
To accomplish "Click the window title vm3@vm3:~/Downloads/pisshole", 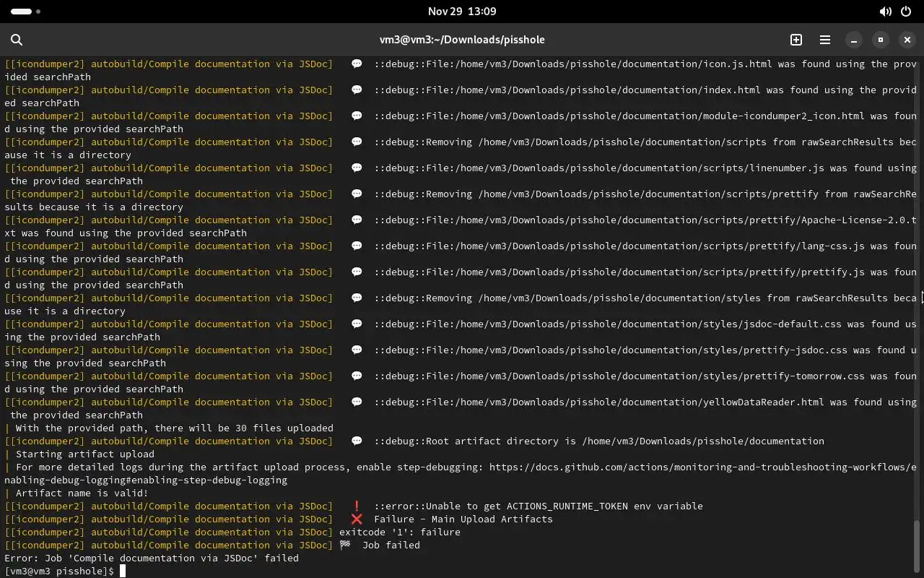I will 462,40.
